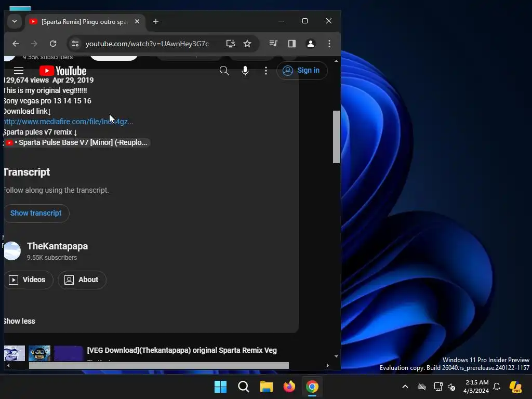Show hidden tray icons chevron

point(405,387)
